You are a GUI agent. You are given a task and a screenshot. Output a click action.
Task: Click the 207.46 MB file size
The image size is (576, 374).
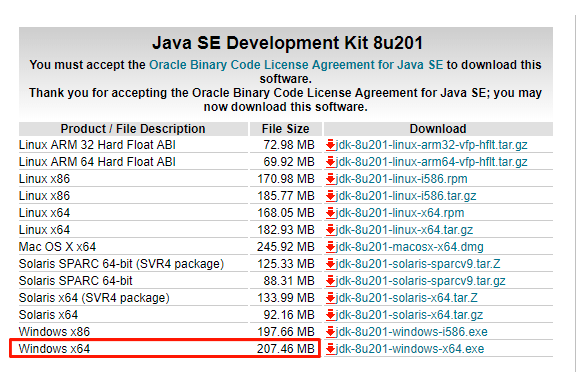point(286,349)
